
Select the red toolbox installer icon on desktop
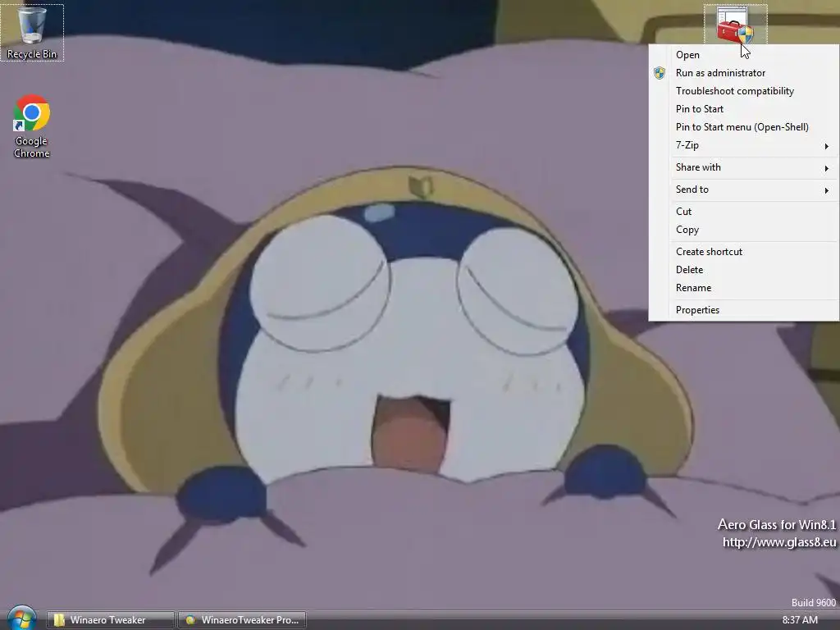pyautogui.click(x=735, y=25)
